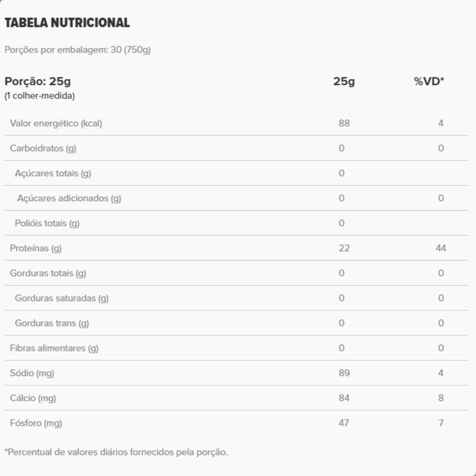Click the Açúcares totais (g) label

tap(53, 173)
